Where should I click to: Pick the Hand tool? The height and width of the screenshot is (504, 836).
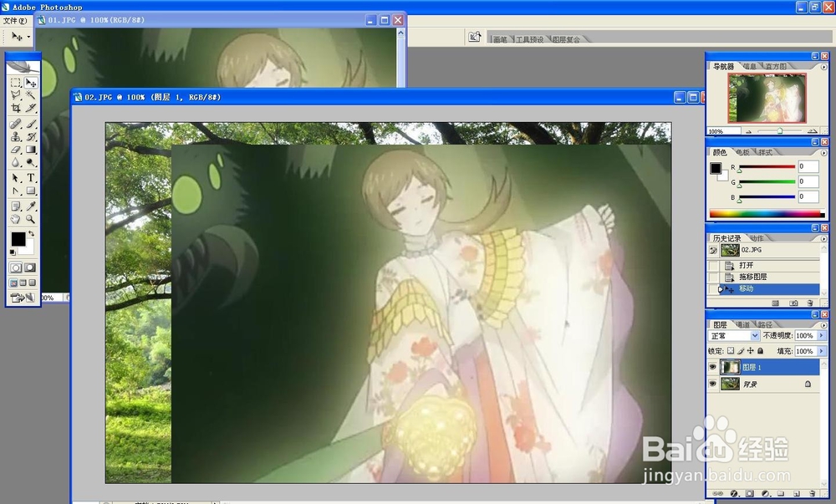tap(16, 219)
